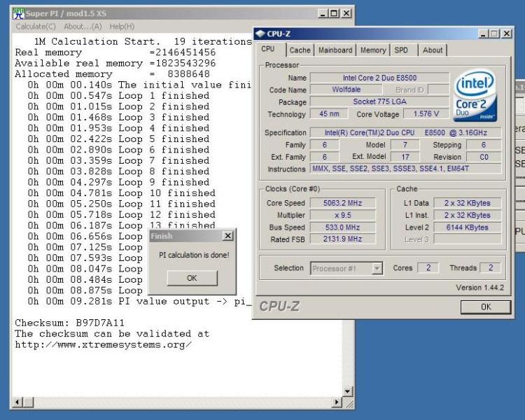
Task: Close the Super PI window
Action: (x=346, y=13)
